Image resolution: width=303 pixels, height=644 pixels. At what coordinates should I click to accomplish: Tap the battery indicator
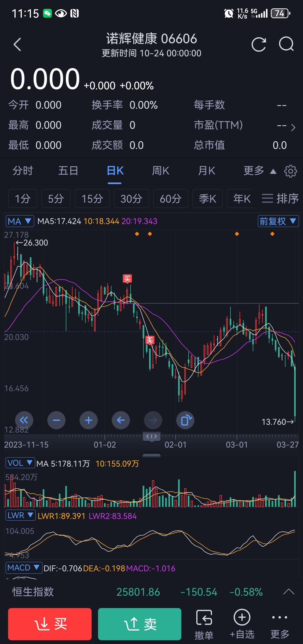coord(280,13)
